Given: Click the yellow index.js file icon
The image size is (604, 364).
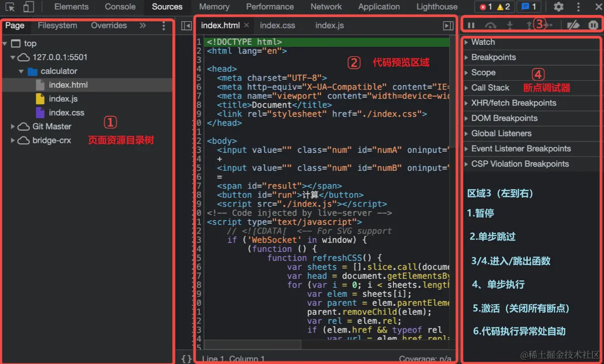Looking at the screenshot, I should 40,99.
